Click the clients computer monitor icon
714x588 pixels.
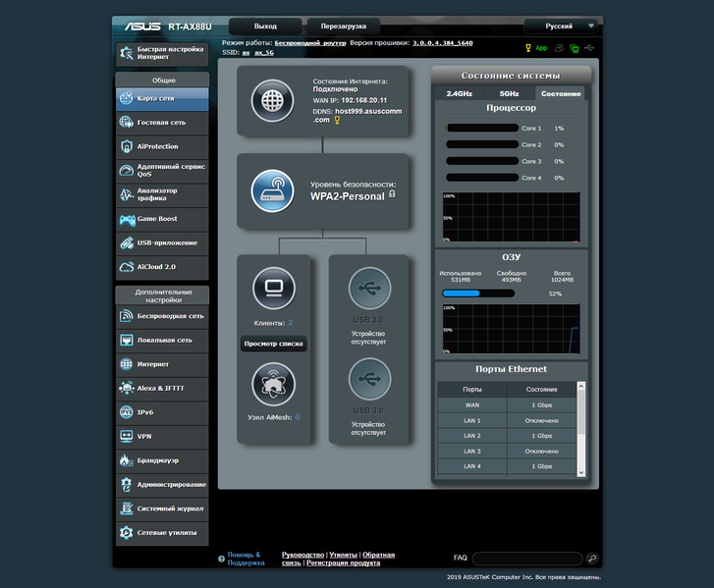(x=274, y=289)
